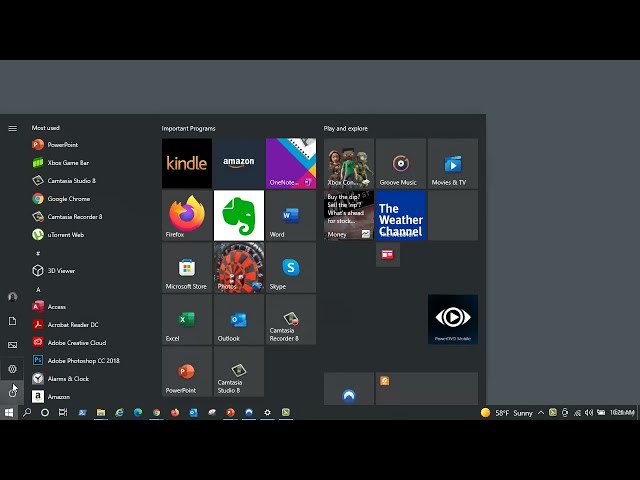
Task: Open the 58°F Sunny weather widget
Action: pyautogui.click(x=507, y=413)
